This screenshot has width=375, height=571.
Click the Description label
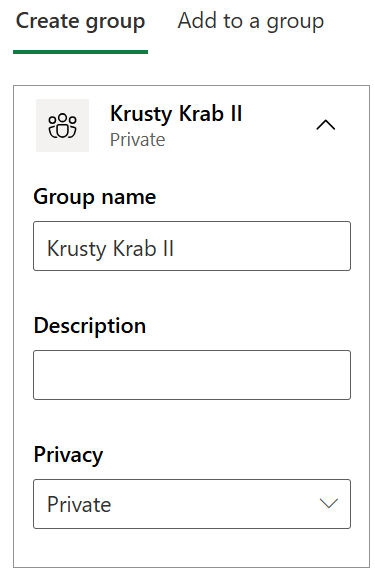[x=90, y=326]
